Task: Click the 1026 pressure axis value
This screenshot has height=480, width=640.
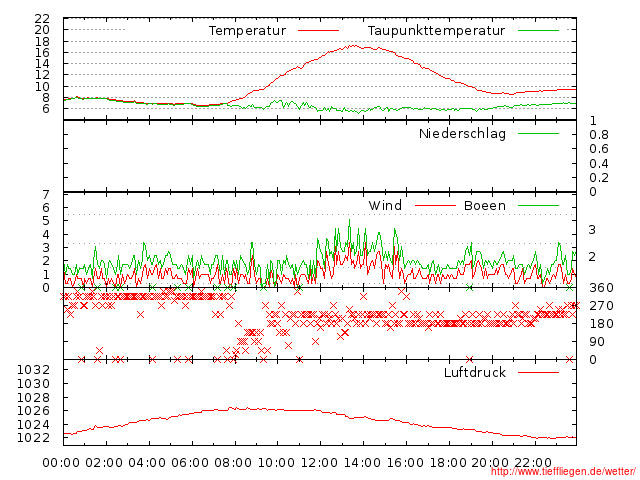Action: tap(33, 411)
